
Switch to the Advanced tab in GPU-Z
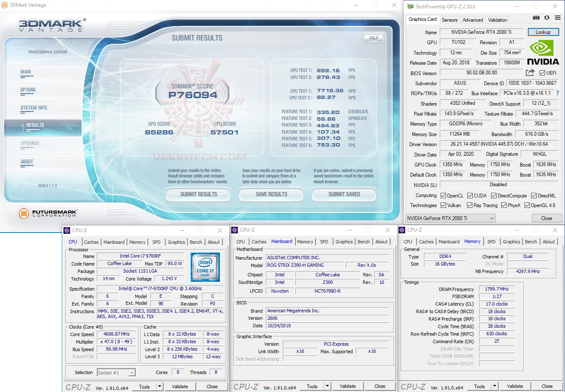click(x=473, y=20)
